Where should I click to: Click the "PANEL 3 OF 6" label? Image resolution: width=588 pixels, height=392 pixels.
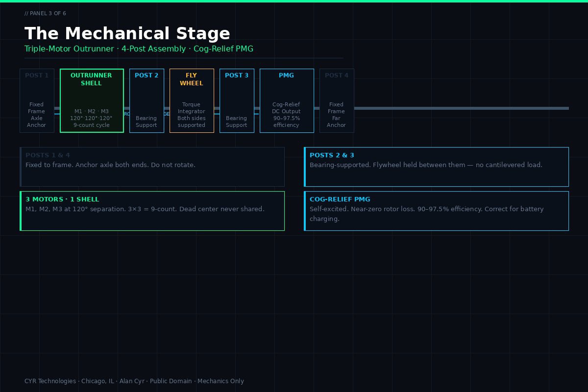click(45, 13)
